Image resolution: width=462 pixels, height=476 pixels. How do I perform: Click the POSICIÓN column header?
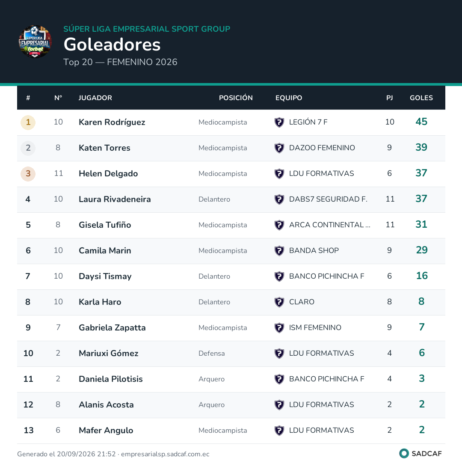(236, 98)
